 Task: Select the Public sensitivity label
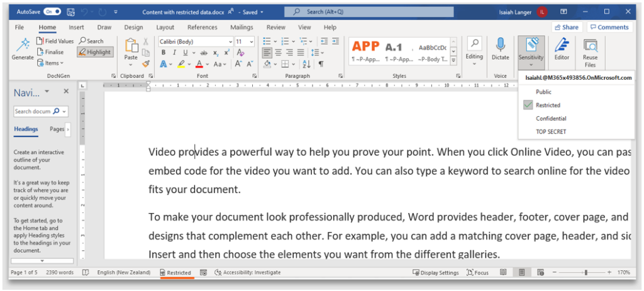[543, 92]
